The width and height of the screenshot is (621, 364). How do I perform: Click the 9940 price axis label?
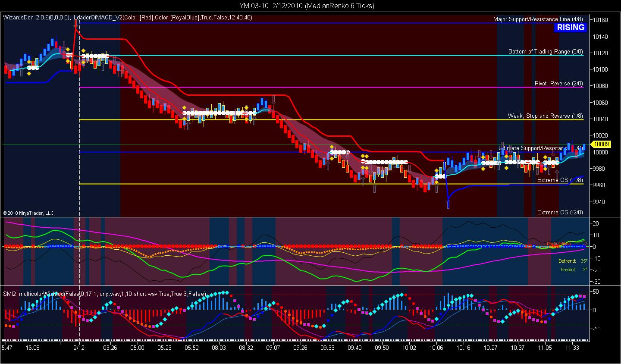599,202
